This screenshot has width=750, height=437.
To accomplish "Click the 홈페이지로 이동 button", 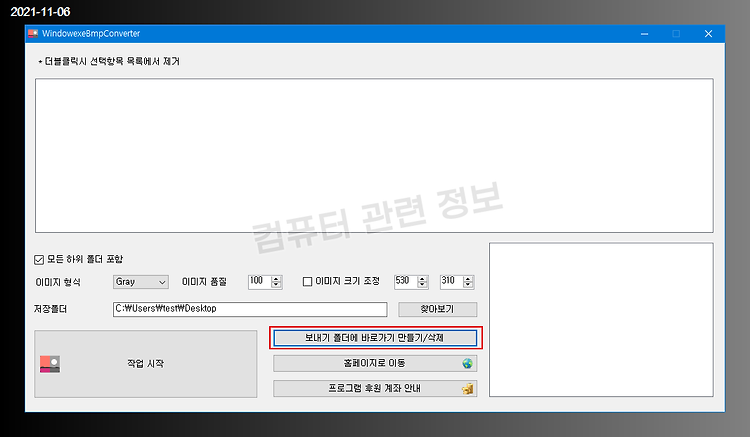I will tap(375, 363).
